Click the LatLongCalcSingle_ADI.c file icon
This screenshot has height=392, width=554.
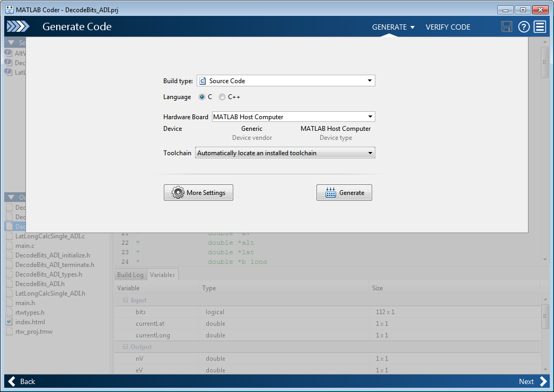coord(9,236)
